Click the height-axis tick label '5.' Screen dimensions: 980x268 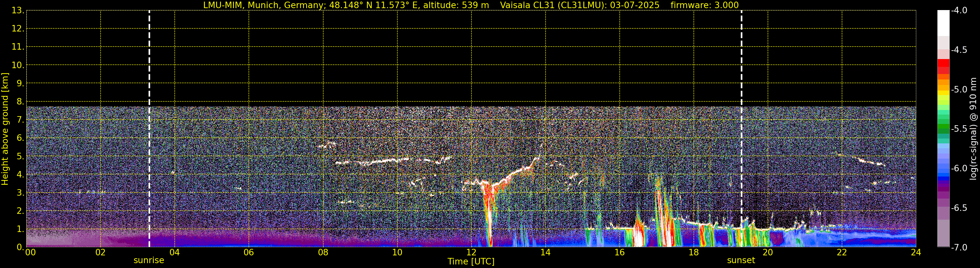pyautogui.click(x=20, y=156)
